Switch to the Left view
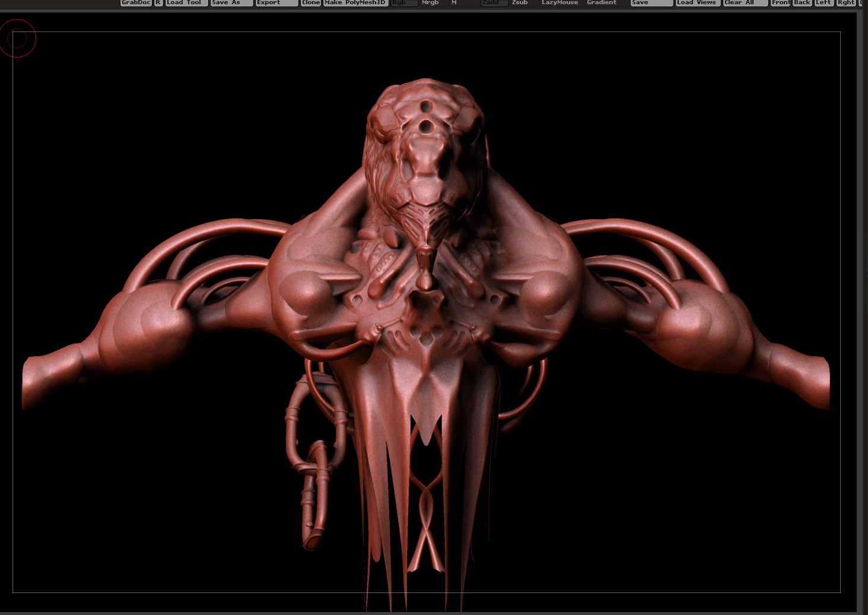The height and width of the screenshot is (615, 868). (824, 3)
